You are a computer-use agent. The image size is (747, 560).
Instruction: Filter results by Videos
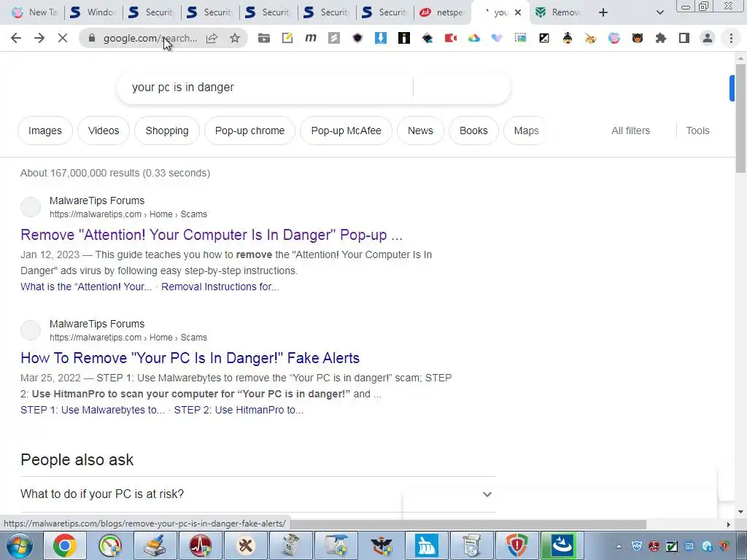(104, 131)
